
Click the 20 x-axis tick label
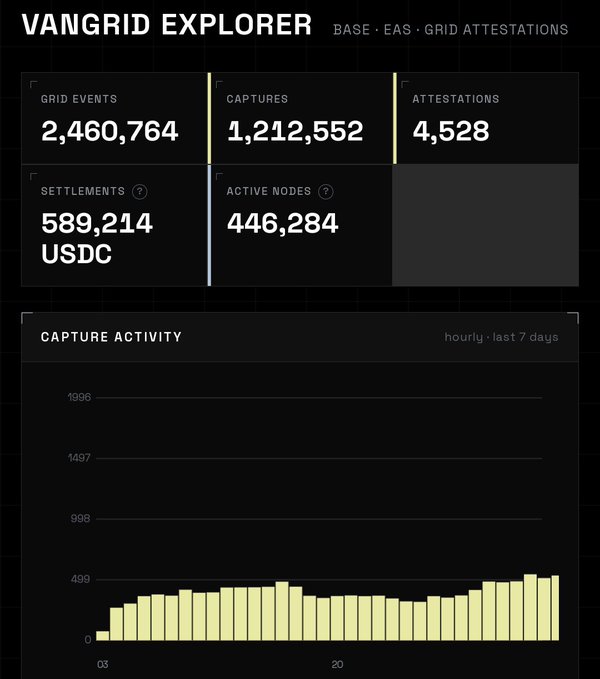[338, 664]
